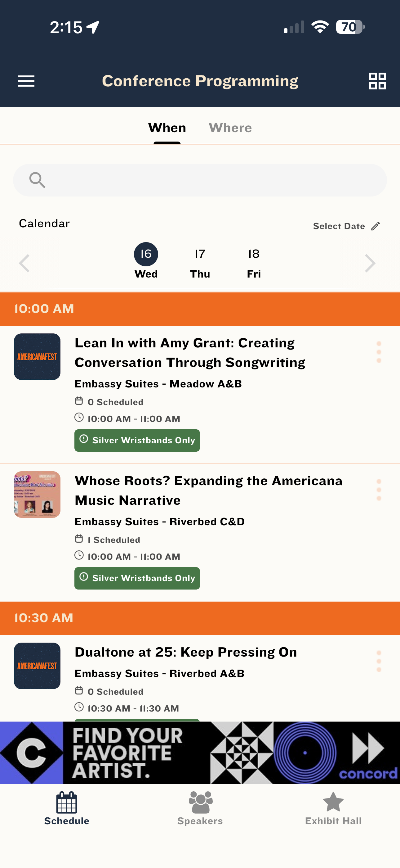Viewport: 400px width, 868px height.
Task: Open Whose Roots session thumbnail image
Action: 37,494
